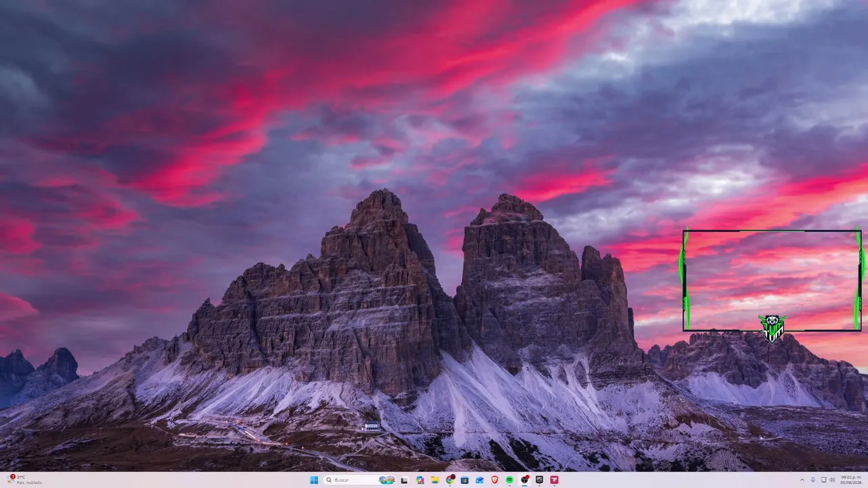The height and width of the screenshot is (488, 868).
Task: Switch to Spotify on the taskbar
Action: [509, 480]
